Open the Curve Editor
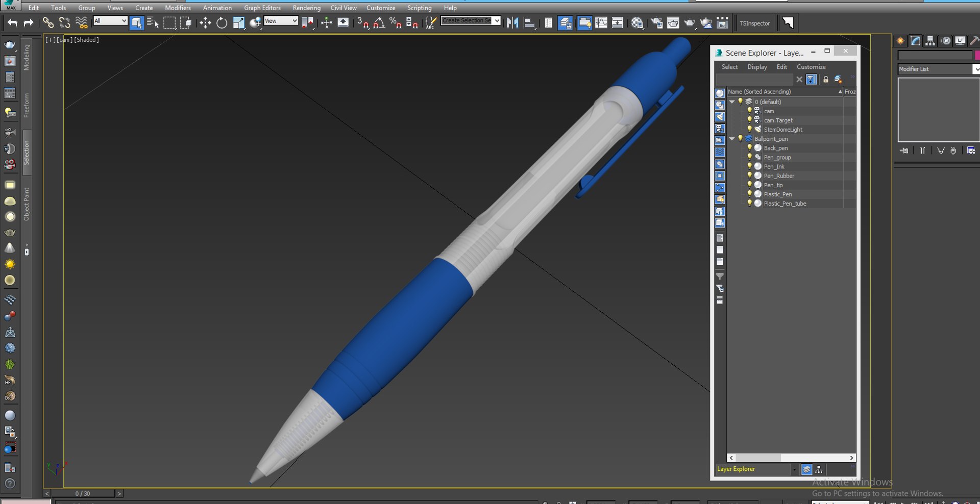 (601, 23)
